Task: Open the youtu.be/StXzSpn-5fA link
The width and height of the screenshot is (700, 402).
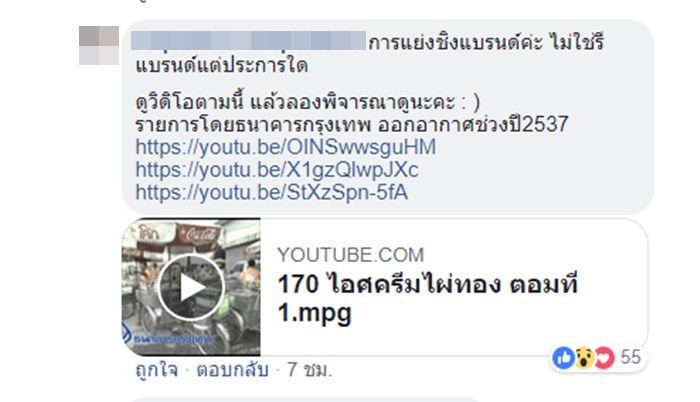Action: pos(271,193)
